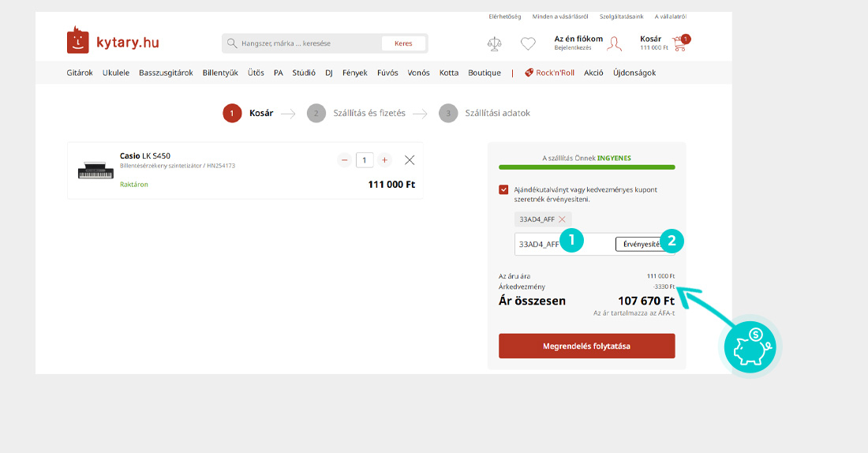Open the Vonós menu

click(x=418, y=73)
